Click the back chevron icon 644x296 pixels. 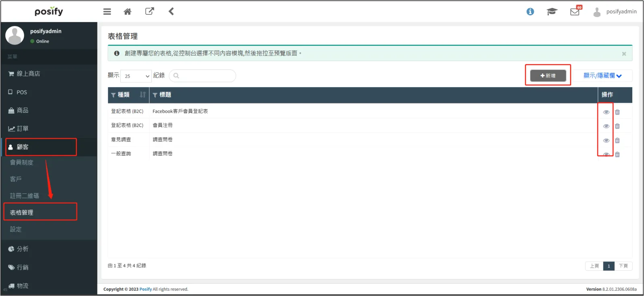pyautogui.click(x=171, y=11)
